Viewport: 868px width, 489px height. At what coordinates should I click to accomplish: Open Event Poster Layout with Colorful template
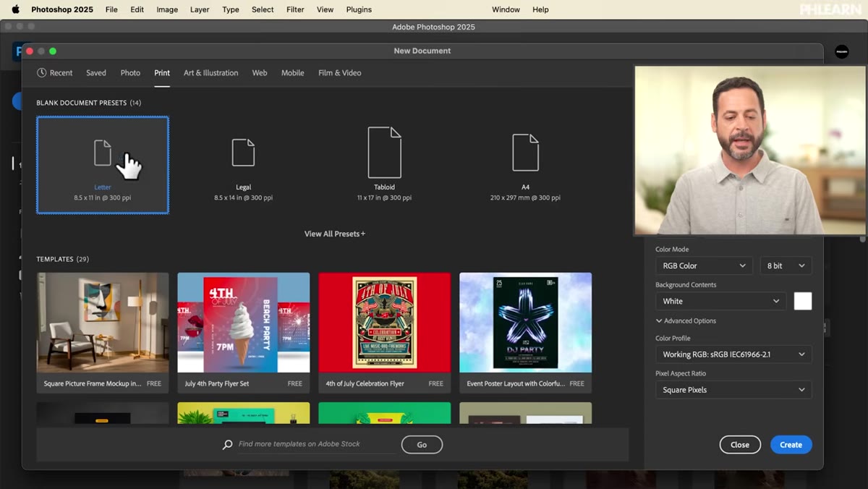pos(525,333)
